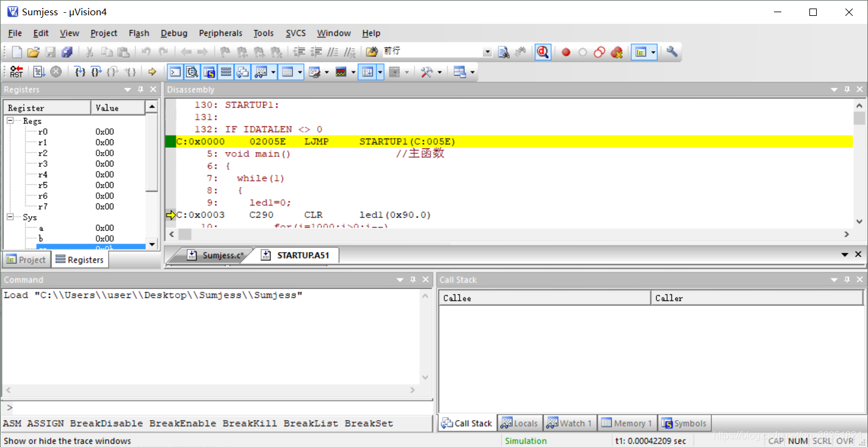Collapse the Regs tree node
Image resolution: width=868 pixels, height=447 pixels.
(x=10, y=121)
